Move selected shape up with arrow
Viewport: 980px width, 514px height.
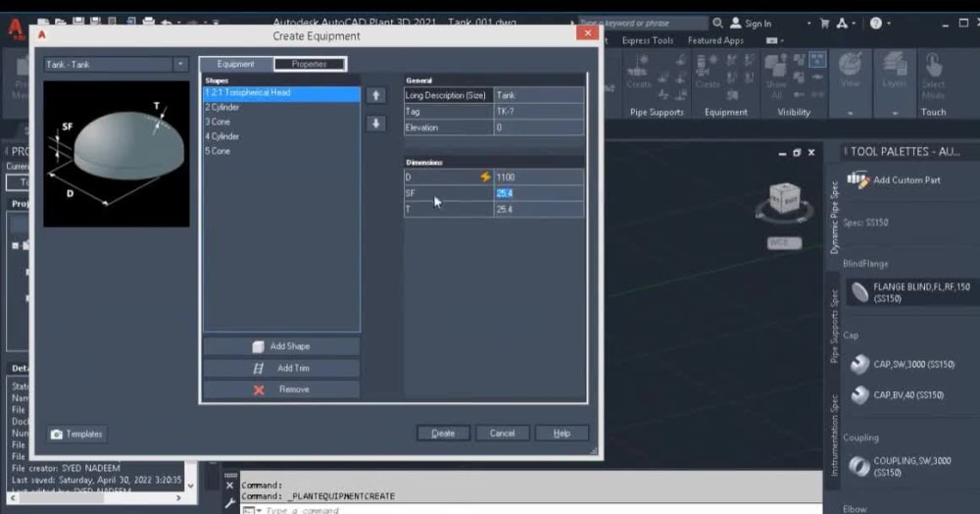pos(375,95)
